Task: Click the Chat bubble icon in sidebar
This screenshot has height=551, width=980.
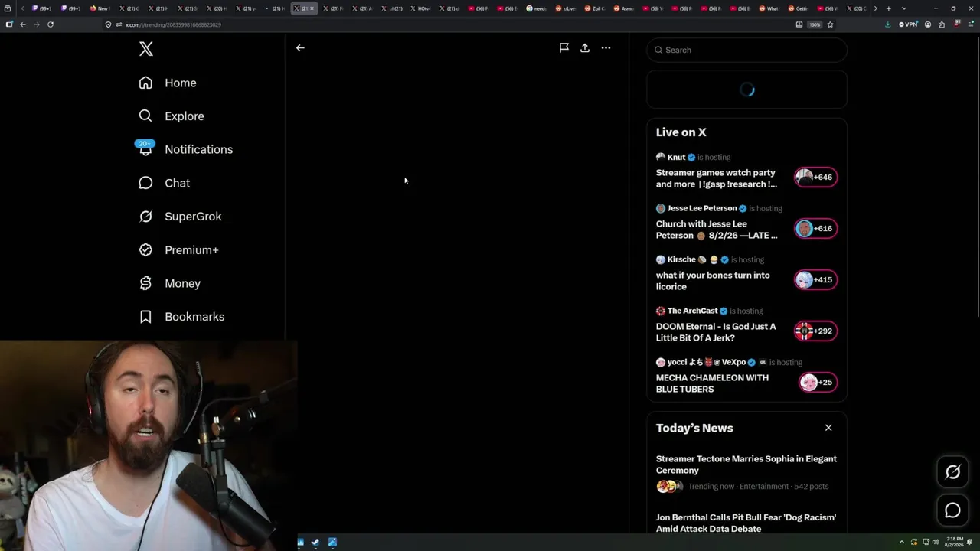Action: [x=145, y=183]
